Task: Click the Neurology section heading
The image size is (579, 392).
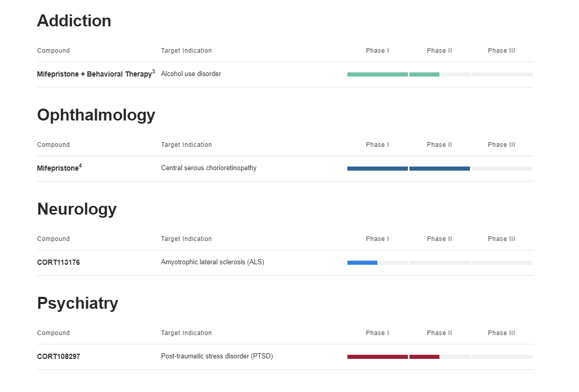Action: [x=77, y=209]
